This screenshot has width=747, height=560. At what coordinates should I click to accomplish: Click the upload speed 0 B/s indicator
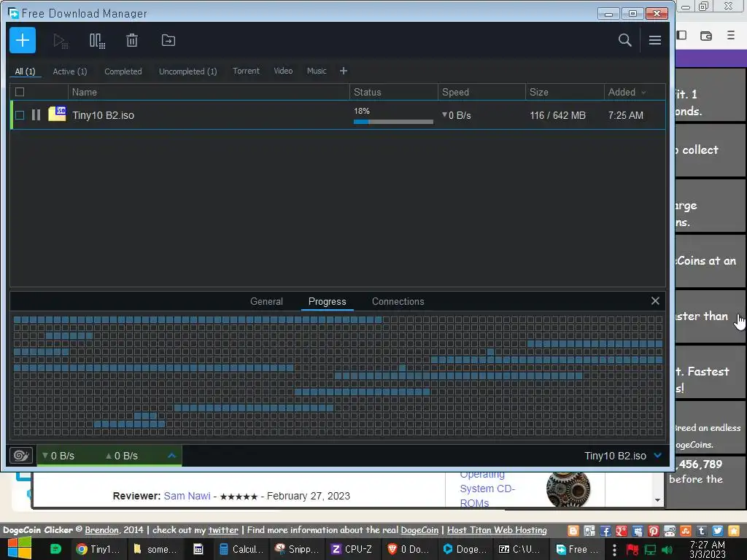[122, 456]
